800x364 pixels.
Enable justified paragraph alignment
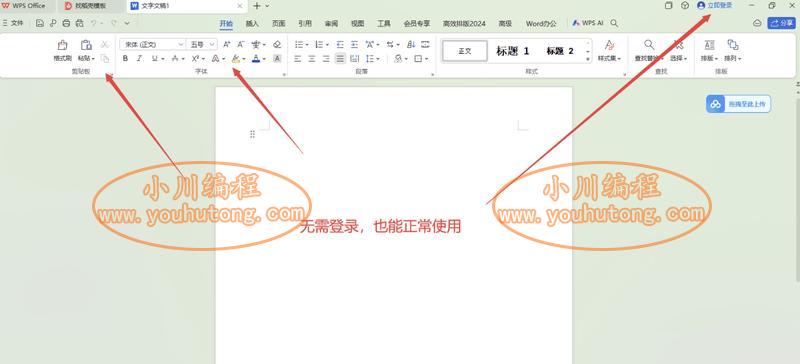(340, 59)
